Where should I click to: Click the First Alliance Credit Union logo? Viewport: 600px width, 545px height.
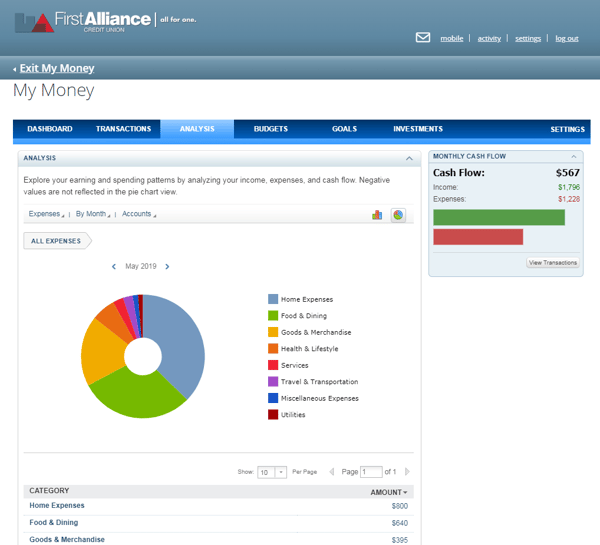(105, 22)
